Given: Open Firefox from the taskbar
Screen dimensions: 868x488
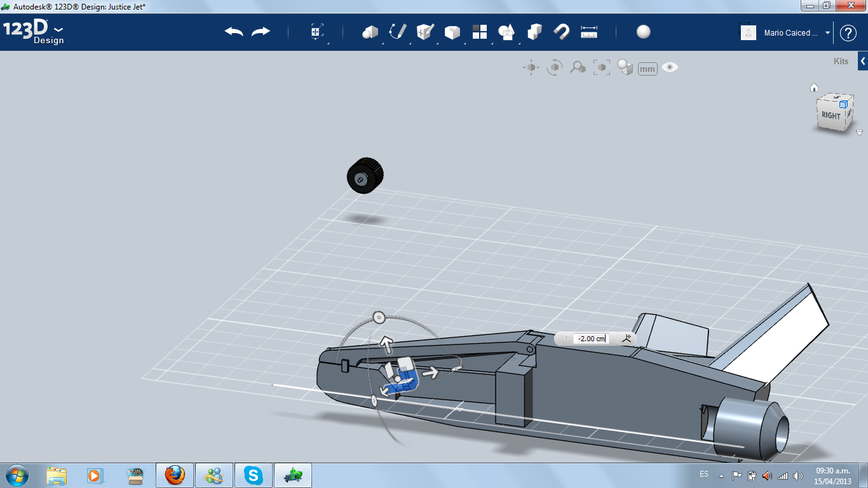Looking at the screenshot, I should [x=175, y=475].
